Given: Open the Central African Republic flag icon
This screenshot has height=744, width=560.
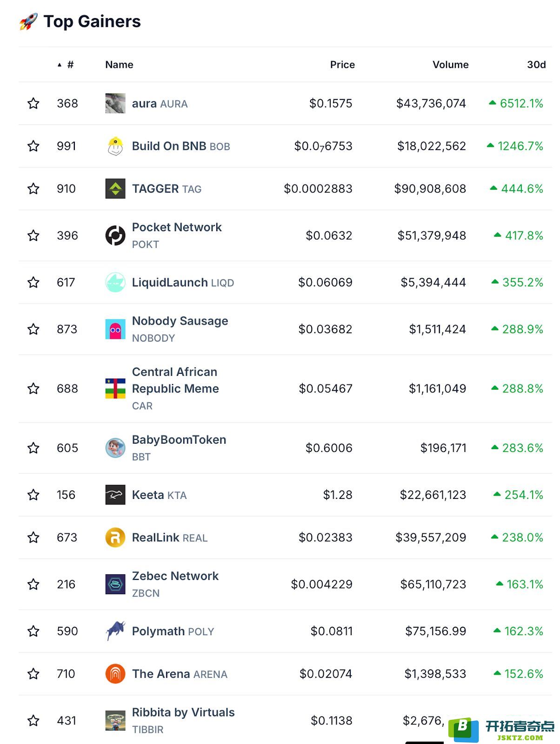Looking at the screenshot, I should [115, 388].
